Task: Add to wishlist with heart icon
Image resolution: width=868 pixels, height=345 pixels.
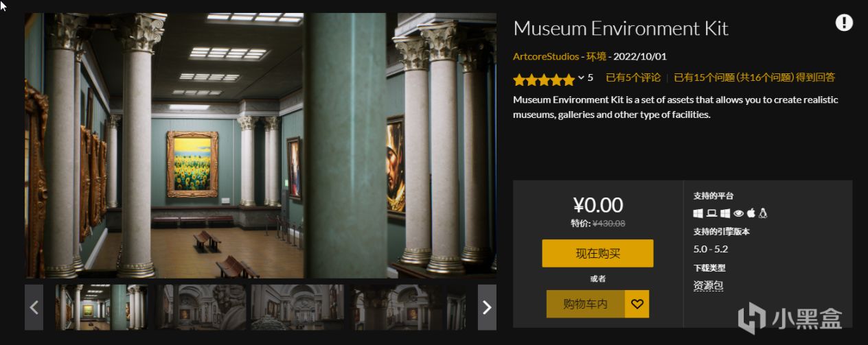Action: coord(637,304)
